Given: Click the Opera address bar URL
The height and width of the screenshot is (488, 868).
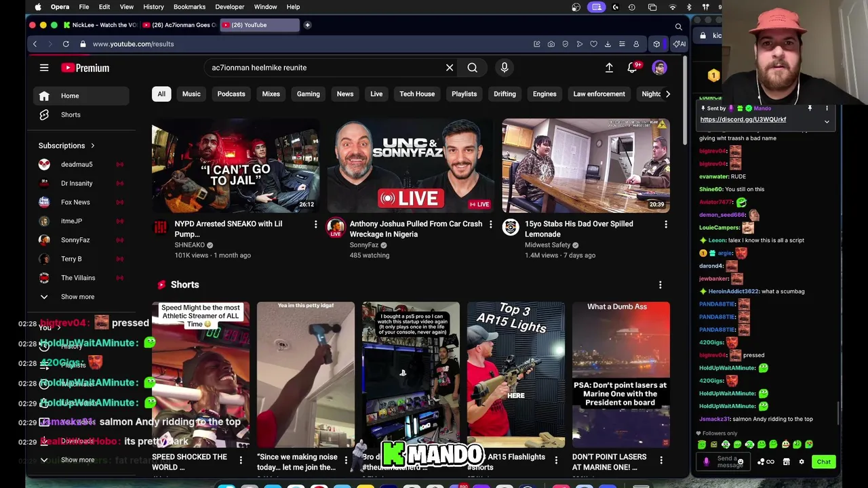Looking at the screenshot, I should 133,44.
